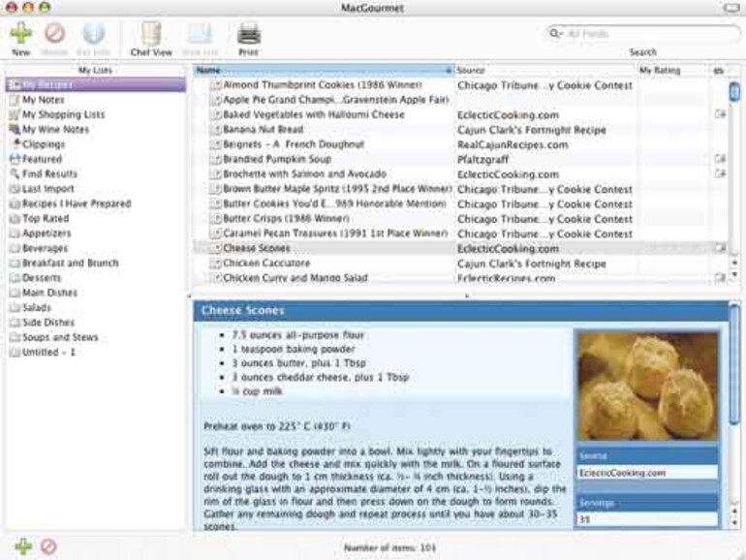Image resolution: width=746 pixels, height=560 pixels.
Task: Select the Beverages folder icon
Action: [15, 248]
